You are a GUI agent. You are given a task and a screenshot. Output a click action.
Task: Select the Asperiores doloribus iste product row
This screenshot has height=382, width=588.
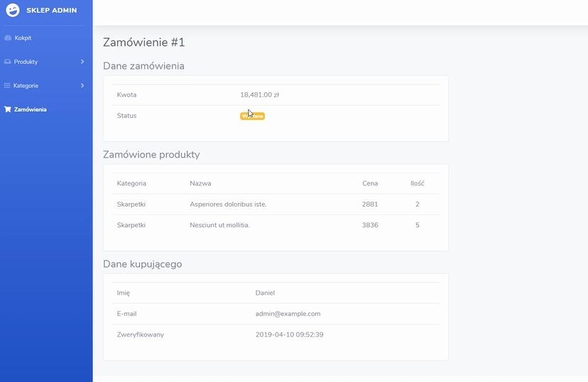(228, 204)
